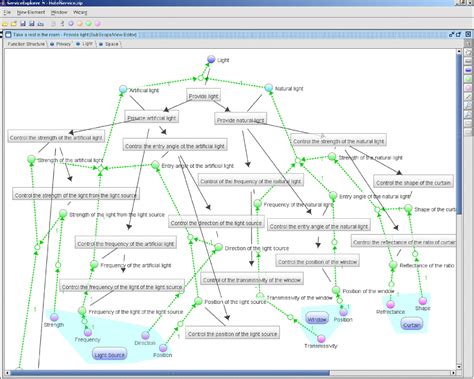
Task: Click the pink Reflectance attribute node
Action: (390, 304)
